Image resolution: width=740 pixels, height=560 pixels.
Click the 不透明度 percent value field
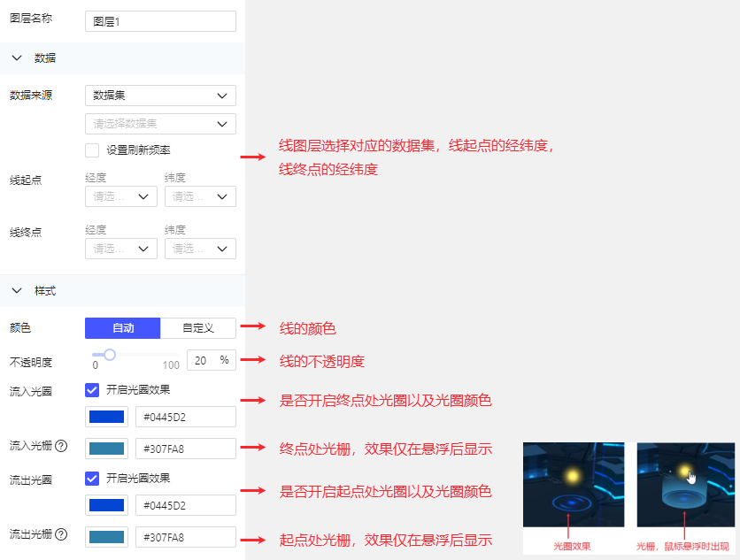212,360
